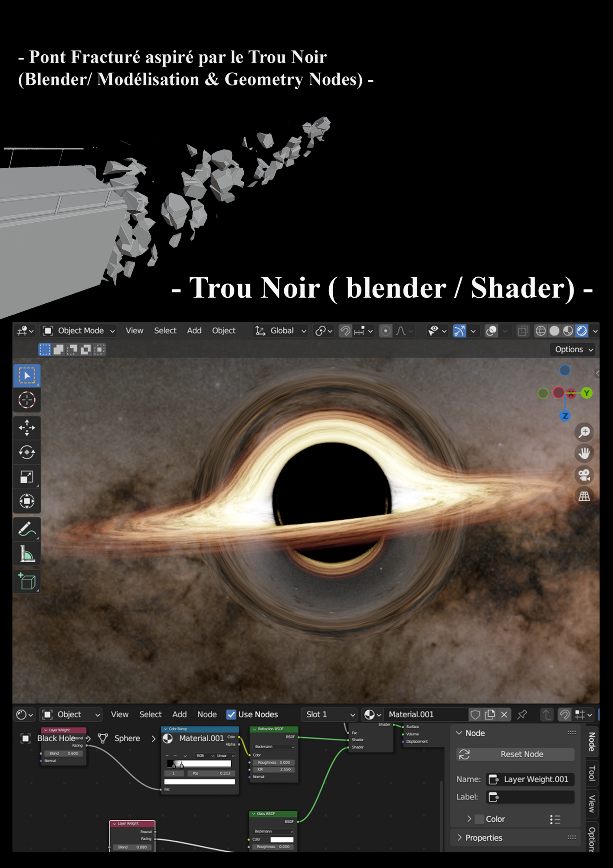Click the Sphere breadcrumb

[x=127, y=738]
